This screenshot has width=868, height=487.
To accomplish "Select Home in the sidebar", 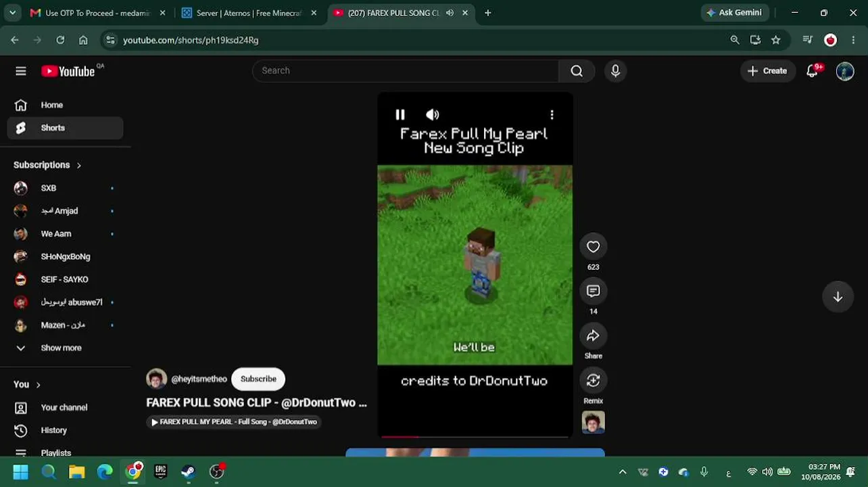I will coord(65,105).
